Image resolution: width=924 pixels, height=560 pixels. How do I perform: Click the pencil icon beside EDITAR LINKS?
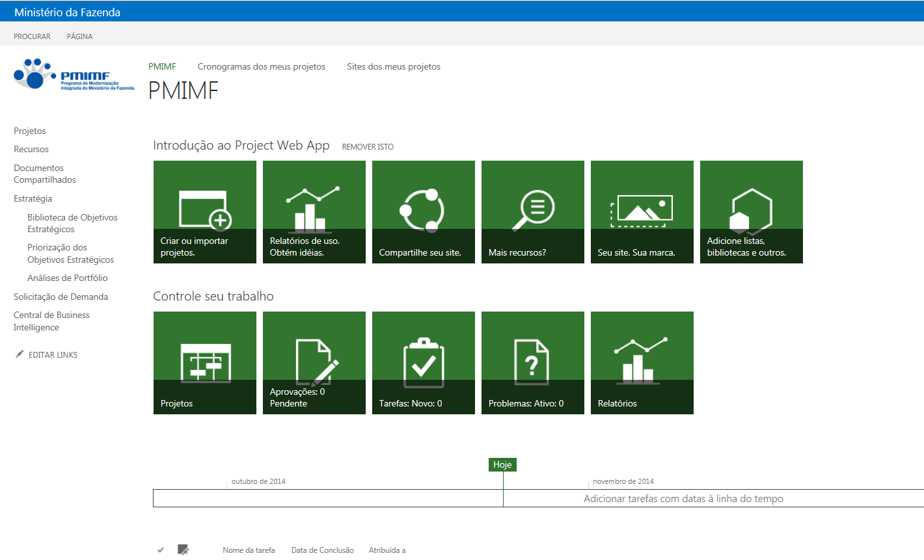pyautogui.click(x=20, y=354)
